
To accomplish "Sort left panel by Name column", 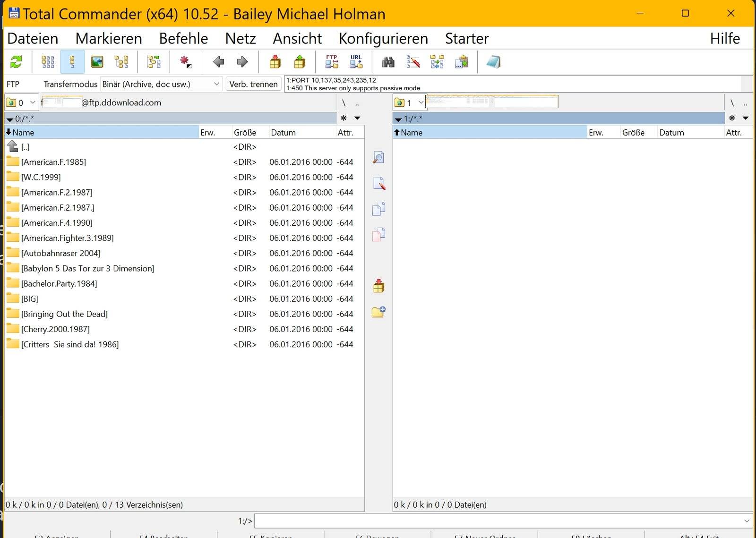I will (102, 132).
